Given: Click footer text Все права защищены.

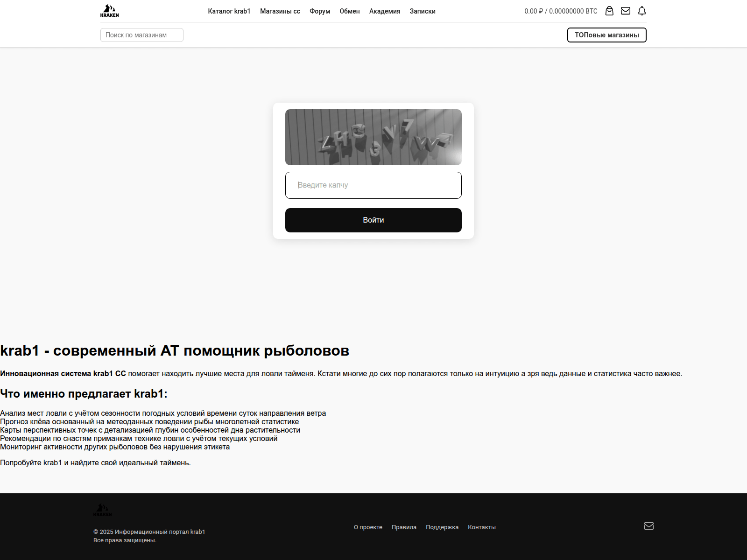Looking at the screenshot, I should [125, 540].
